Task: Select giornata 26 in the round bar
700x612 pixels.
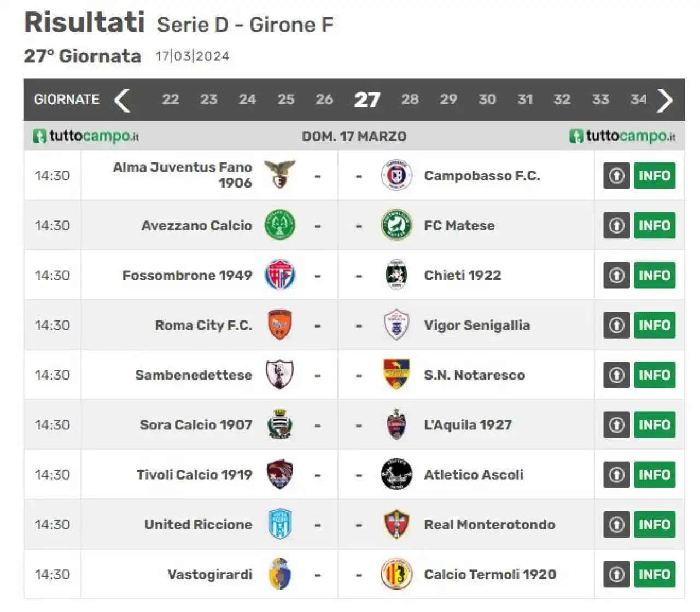Action: [324, 100]
